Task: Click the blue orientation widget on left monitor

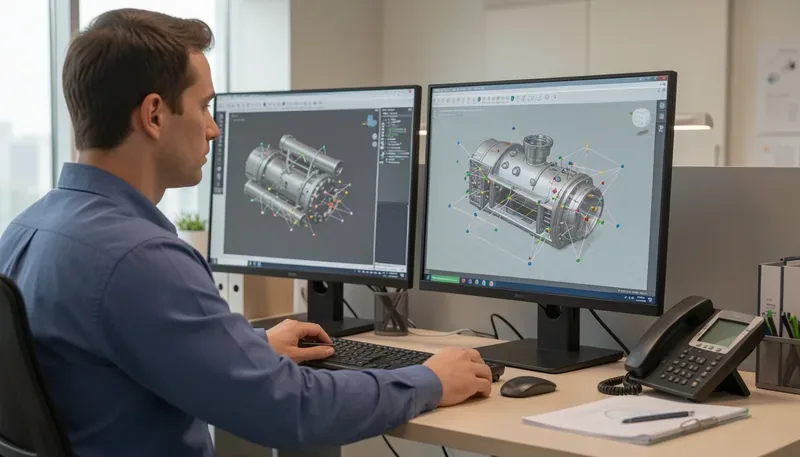Action: tap(371, 121)
